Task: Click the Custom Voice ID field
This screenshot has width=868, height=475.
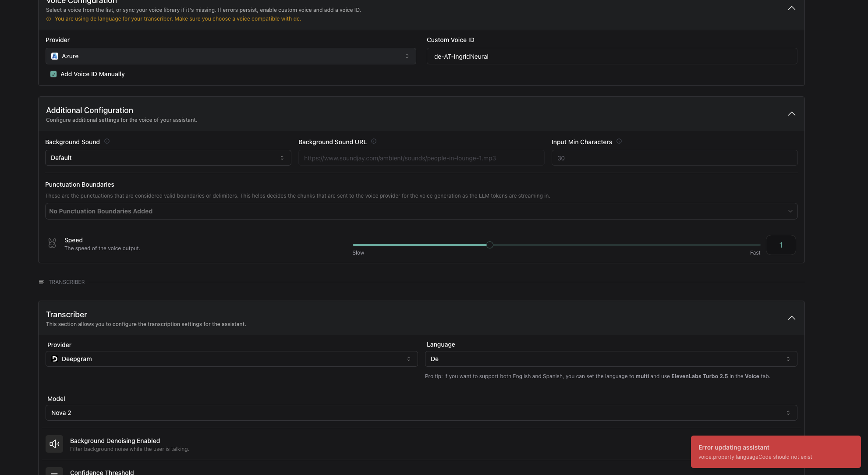Action: pyautogui.click(x=611, y=57)
